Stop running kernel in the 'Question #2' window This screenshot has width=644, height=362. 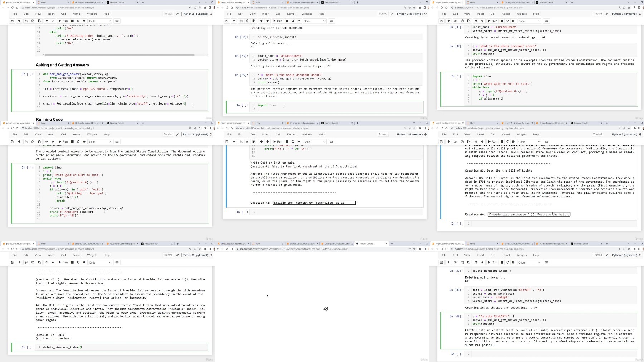point(287,141)
